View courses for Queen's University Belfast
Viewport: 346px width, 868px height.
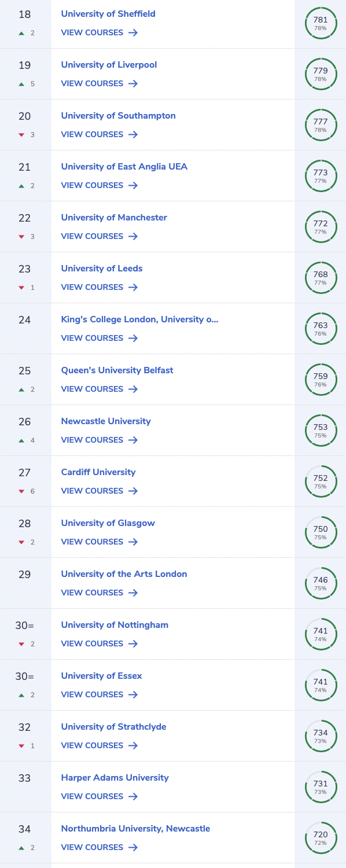point(100,389)
